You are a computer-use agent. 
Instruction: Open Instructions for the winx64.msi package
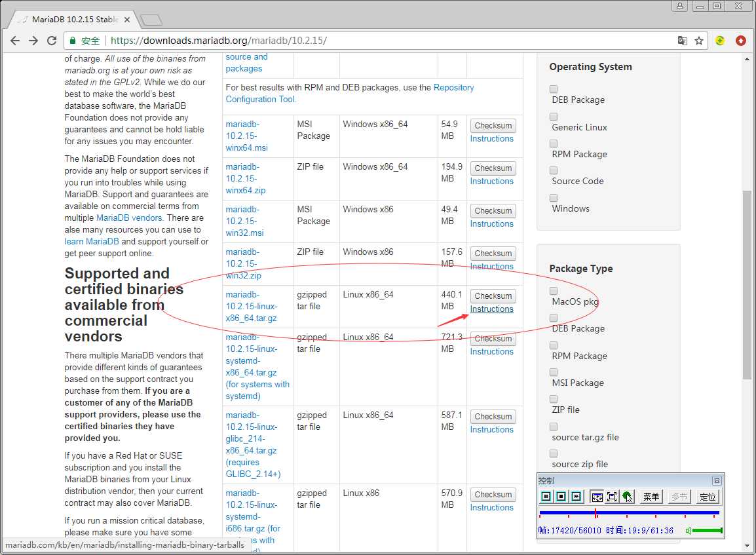pyautogui.click(x=492, y=139)
